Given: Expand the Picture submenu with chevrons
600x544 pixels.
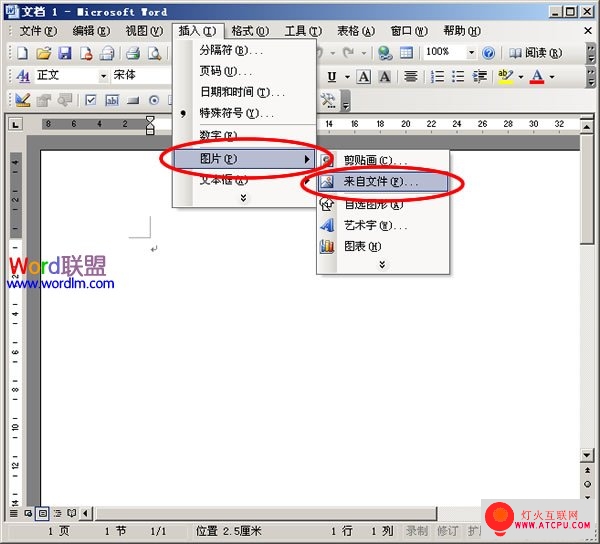Looking at the screenshot, I should coord(382,265).
